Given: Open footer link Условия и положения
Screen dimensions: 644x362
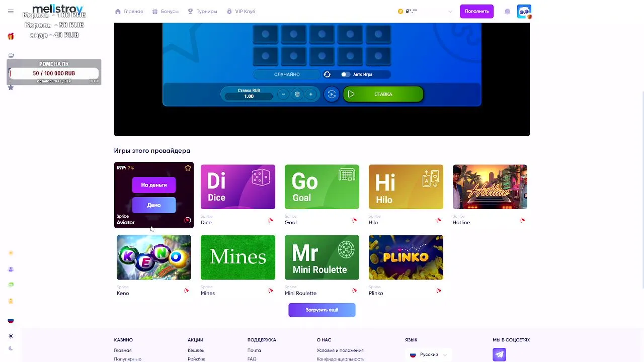Looking at the screenshot, I should [x=340, y=350].
